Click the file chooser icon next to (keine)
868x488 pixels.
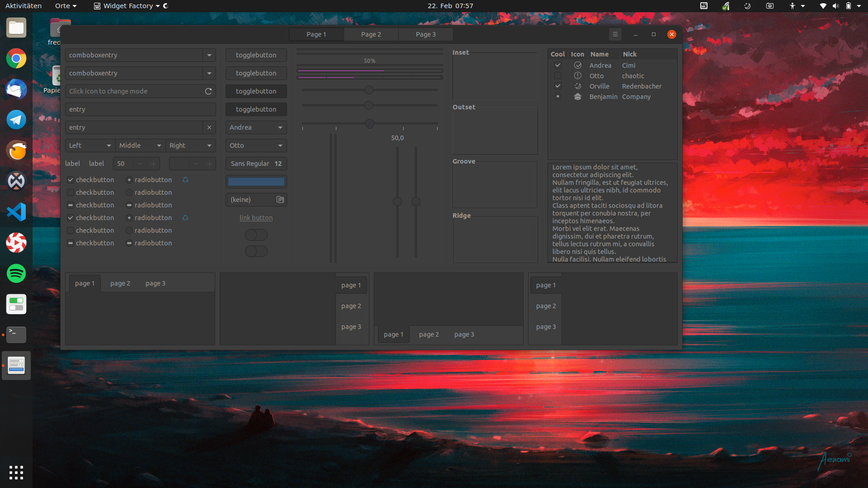pyautogui.click(x=280, y=200)
